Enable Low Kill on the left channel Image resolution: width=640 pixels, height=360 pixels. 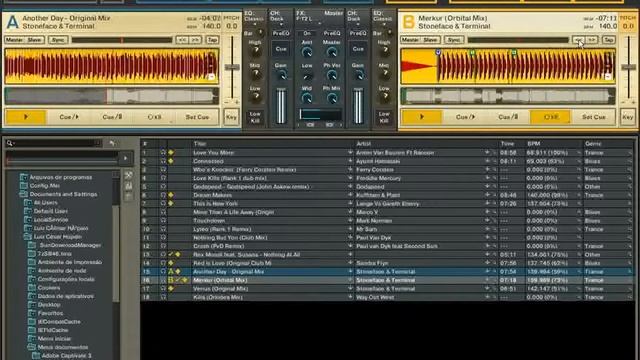click(x=255, y=117)
